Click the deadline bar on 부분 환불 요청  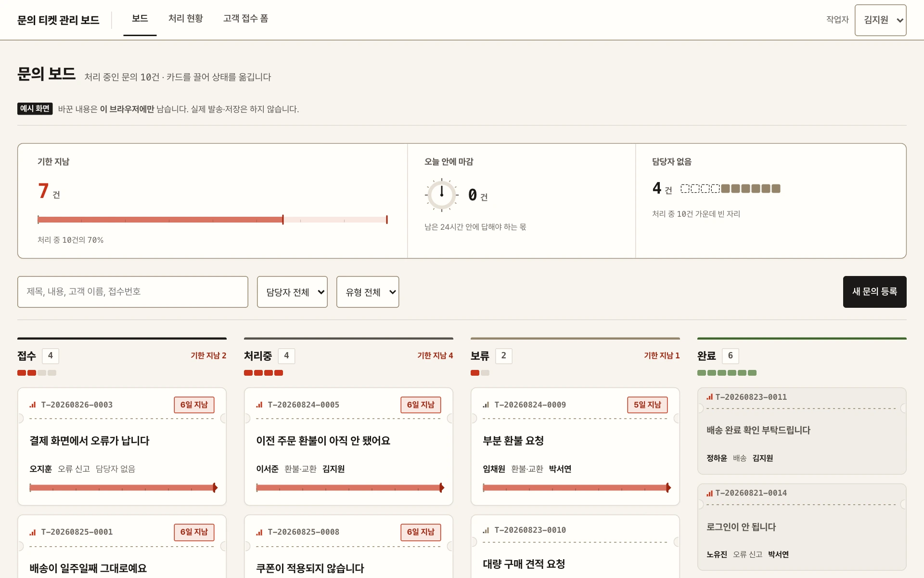[577, 488]
